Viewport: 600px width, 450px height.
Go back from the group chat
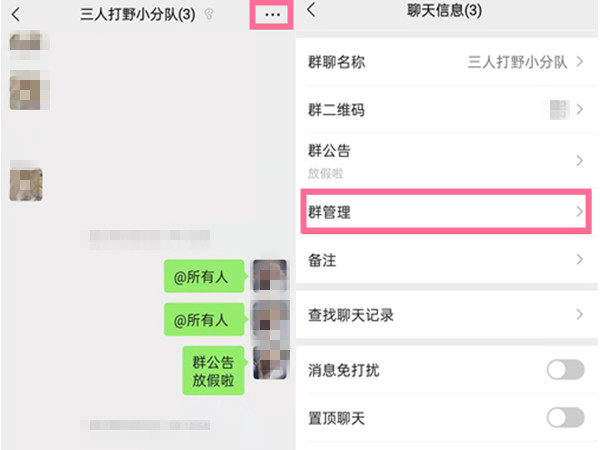15,15
